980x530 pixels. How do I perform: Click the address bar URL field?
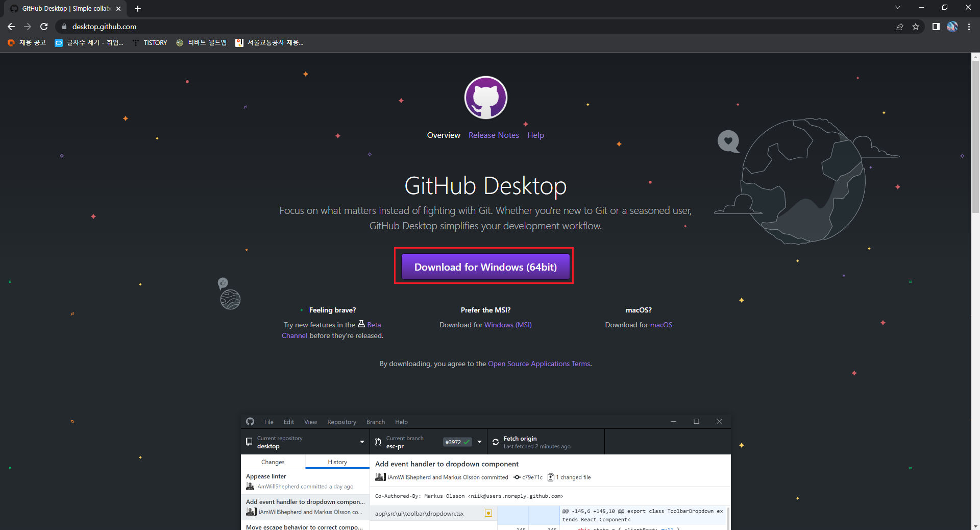tap(475, 27)
